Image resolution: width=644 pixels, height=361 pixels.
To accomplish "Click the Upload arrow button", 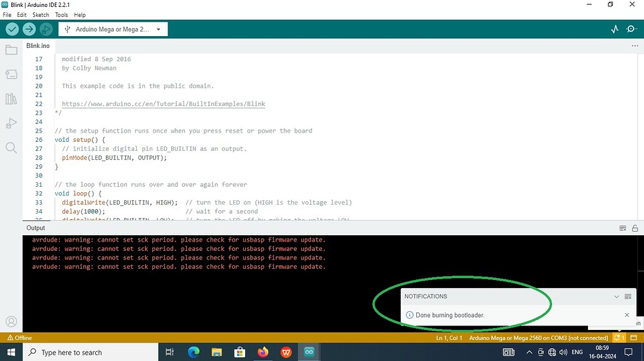I will 29,29.
